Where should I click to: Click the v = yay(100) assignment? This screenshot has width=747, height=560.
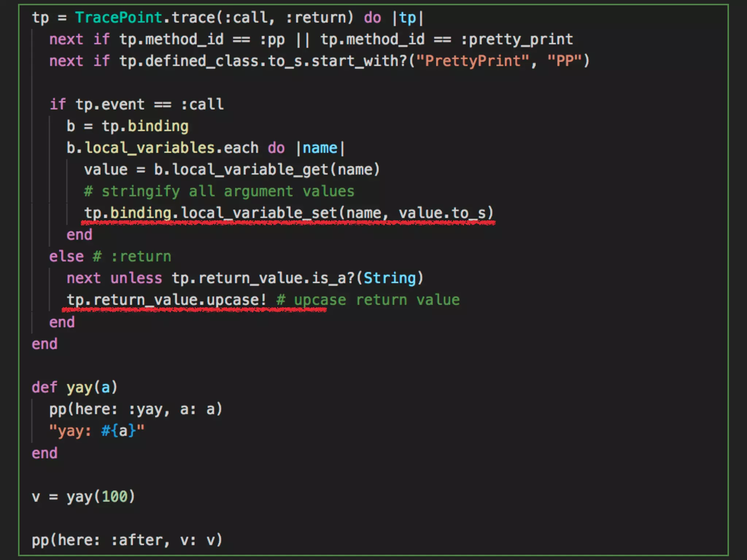point(83,497)
